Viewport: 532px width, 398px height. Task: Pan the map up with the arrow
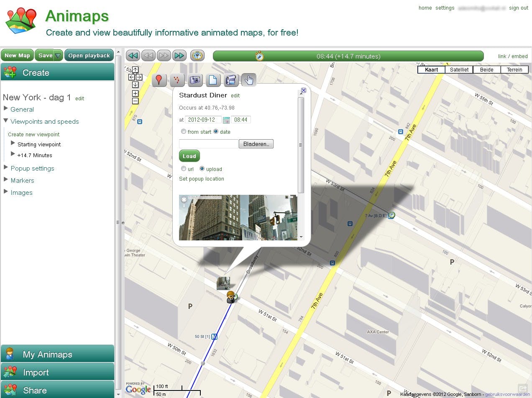(135, 70)
